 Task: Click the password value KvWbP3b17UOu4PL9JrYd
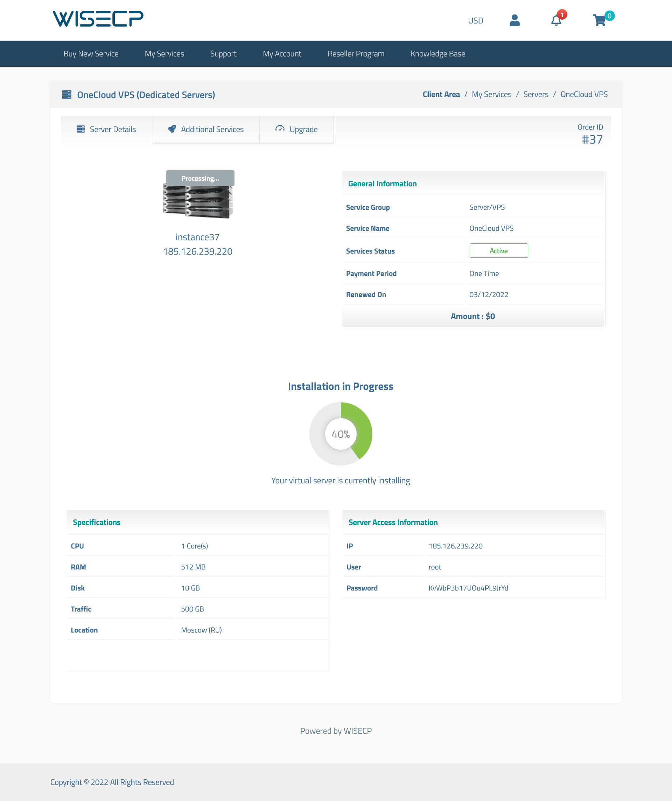click(468, 588)
